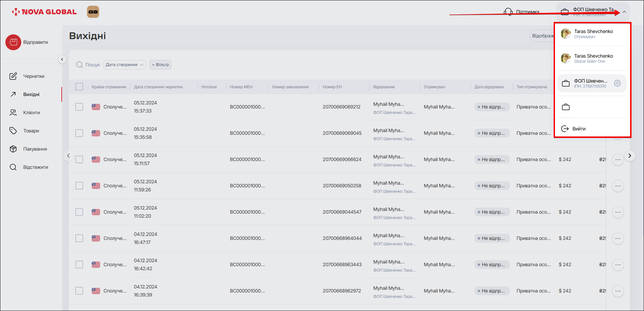The width and height of the screenshot is (644, 311).
Task: Click the + Фільтр button
Action: click(160, 65)
